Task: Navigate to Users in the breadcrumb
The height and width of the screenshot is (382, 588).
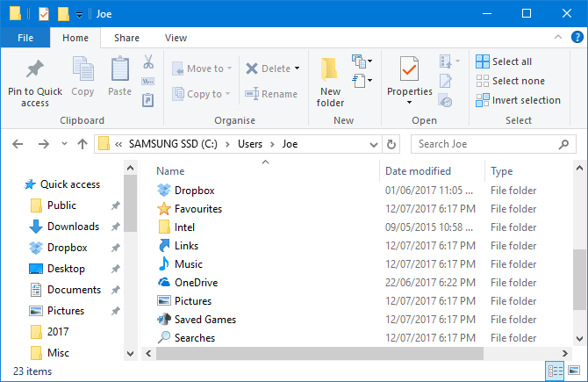Action: 250,144
